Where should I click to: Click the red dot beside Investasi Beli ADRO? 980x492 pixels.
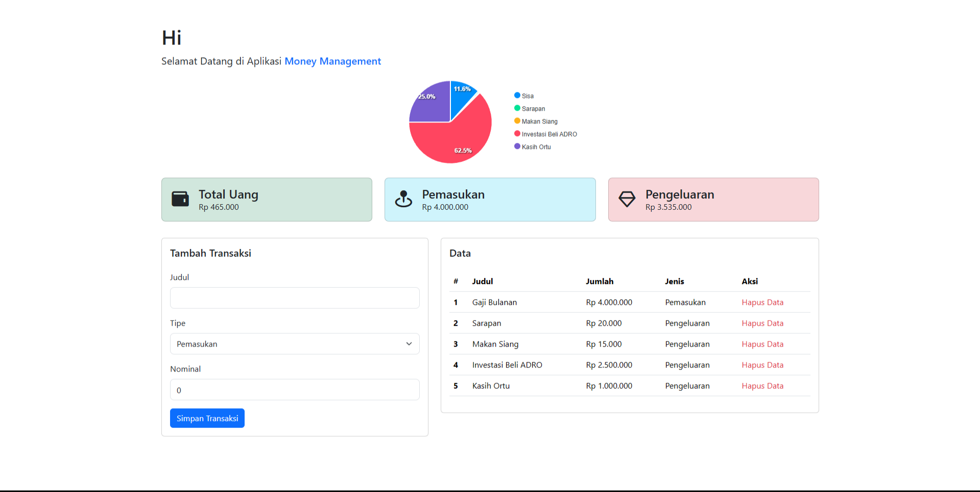(x=517, y=134)
